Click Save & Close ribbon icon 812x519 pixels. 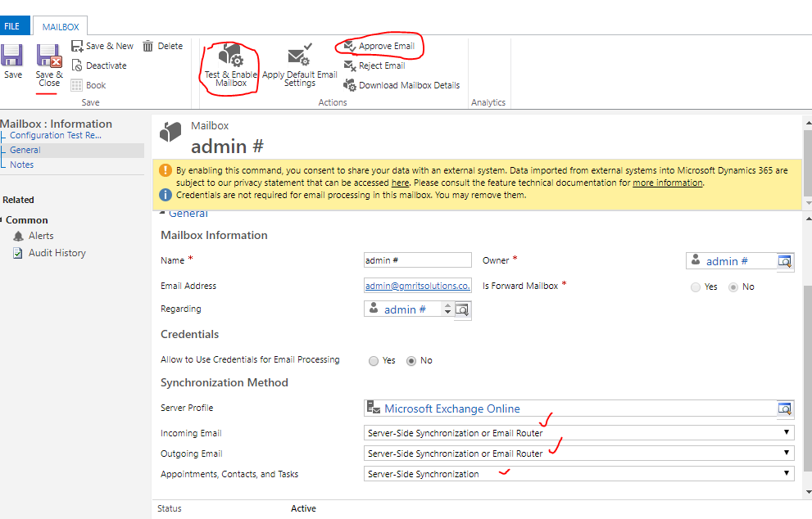49,56
